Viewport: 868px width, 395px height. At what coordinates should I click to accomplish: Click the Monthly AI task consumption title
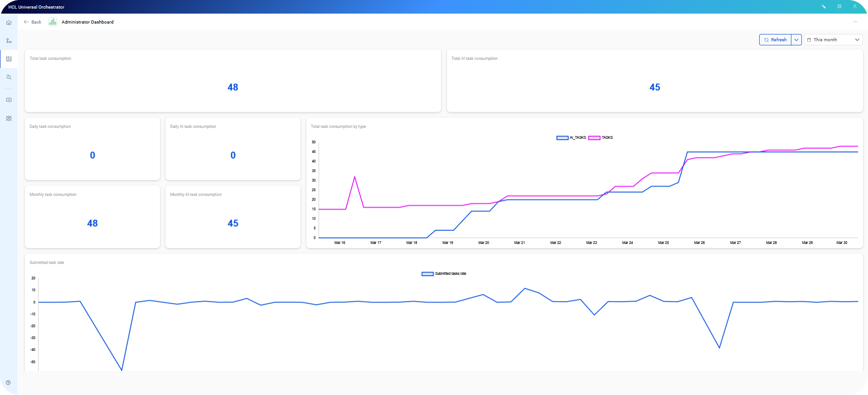pos(196,195)
